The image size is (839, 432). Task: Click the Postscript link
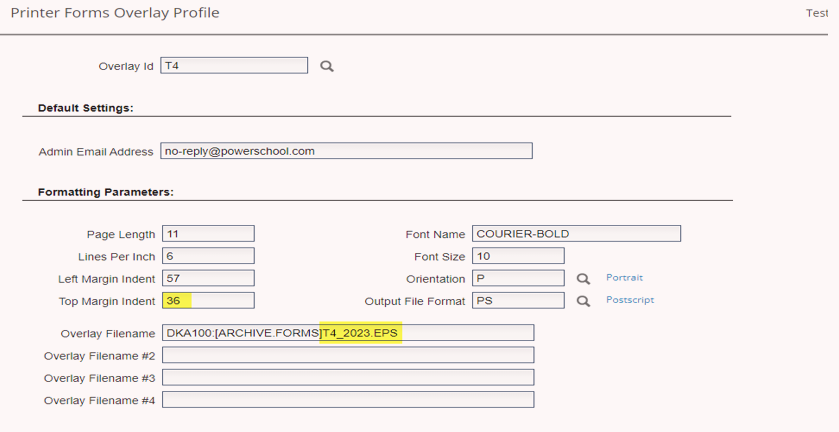click(x=630, y=300)
